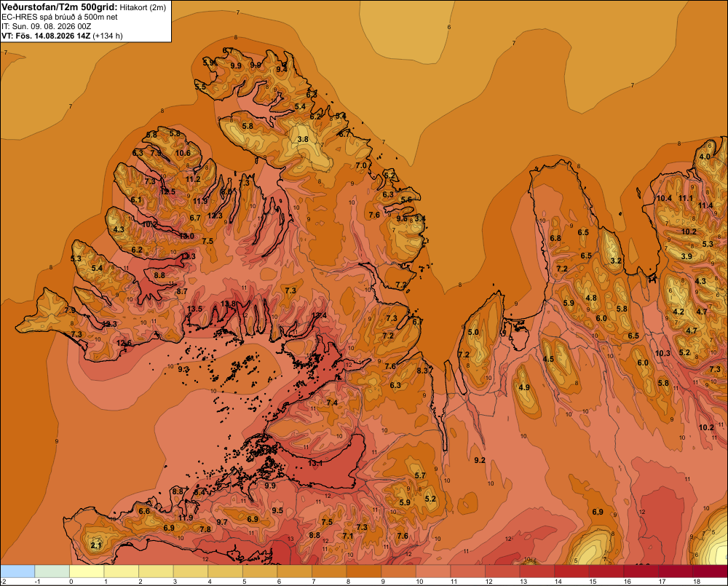Click the 12.6 temperature label
This screenshot has width=728, height=586.
point(124,343)
